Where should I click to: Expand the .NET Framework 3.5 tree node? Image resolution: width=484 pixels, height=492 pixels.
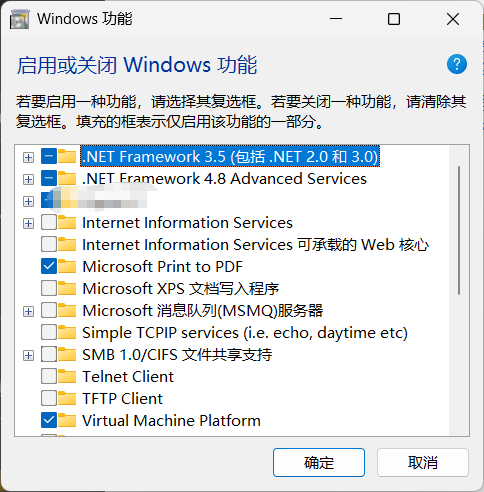(x=29, y=157)
